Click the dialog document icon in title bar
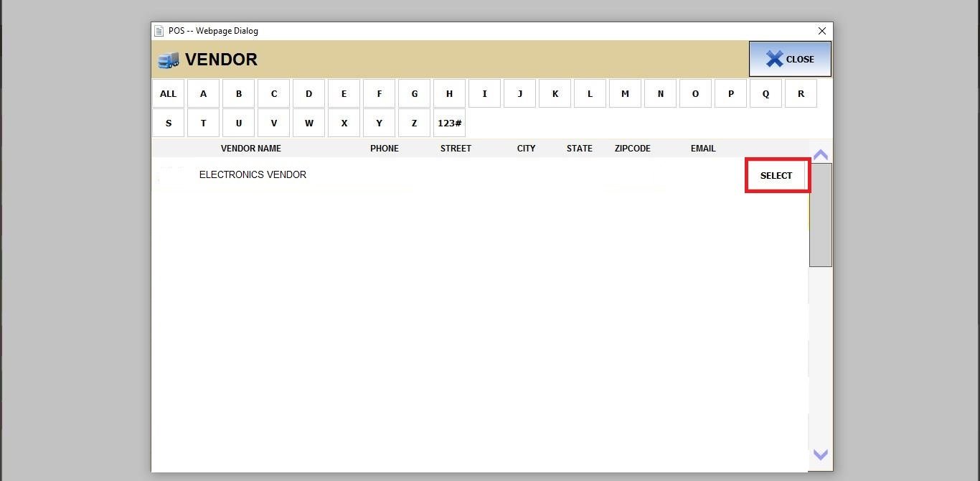 click(x=159, y=31)
